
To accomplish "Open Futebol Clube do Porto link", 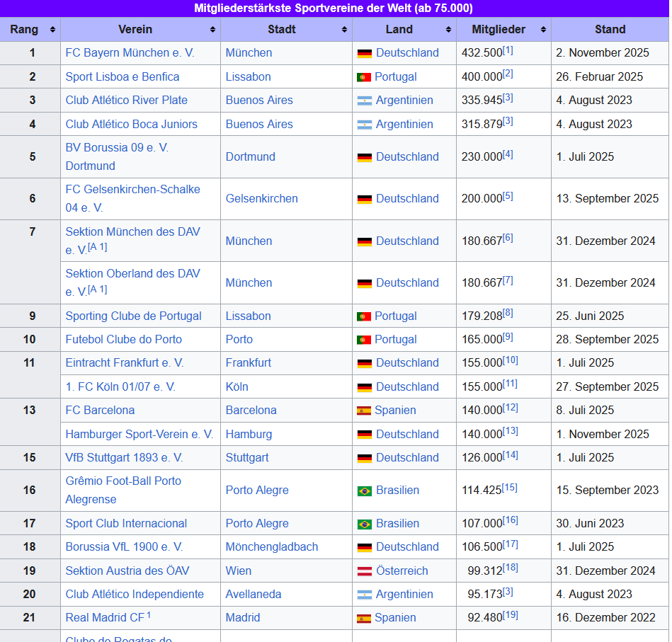I will 123,340.
